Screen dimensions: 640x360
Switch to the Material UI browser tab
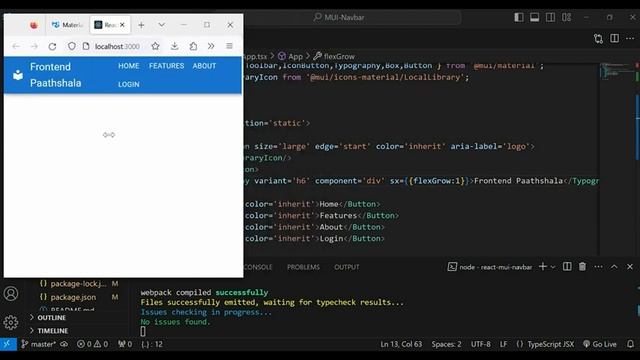point(67,25)
